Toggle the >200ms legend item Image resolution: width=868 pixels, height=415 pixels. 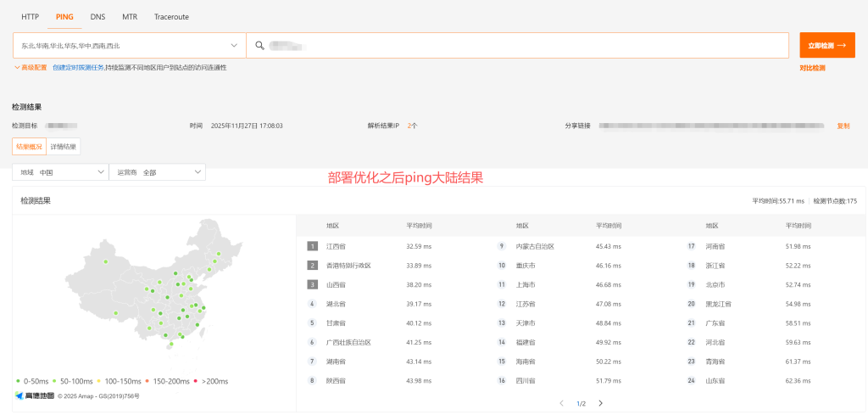[x=211, y=381]
